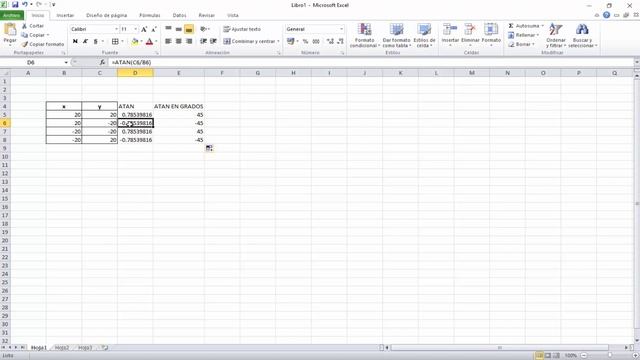The image size is (640, 360).
Task: Open the Calibri font name dropdown
Action: pos(116,29)
